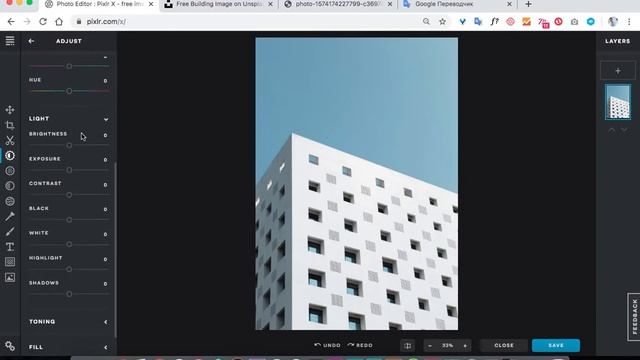
Task: Select the Arrange move tool
Action: click(10, 110)
